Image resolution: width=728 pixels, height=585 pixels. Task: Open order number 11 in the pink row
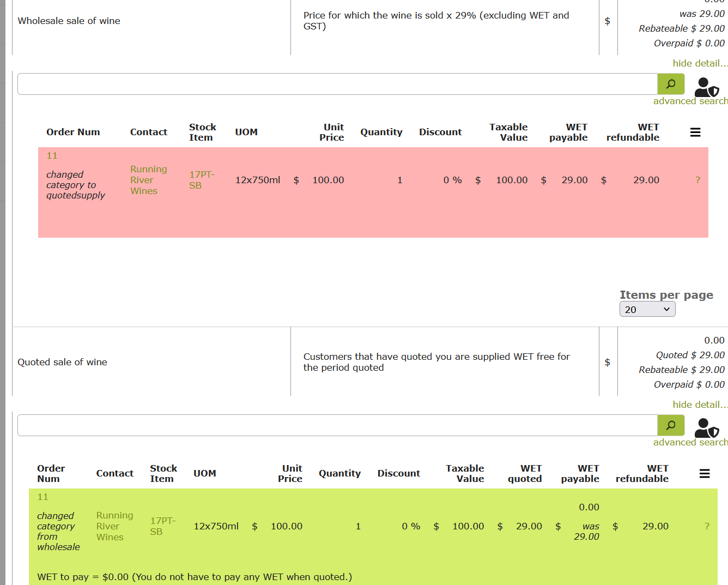point(52,156)
